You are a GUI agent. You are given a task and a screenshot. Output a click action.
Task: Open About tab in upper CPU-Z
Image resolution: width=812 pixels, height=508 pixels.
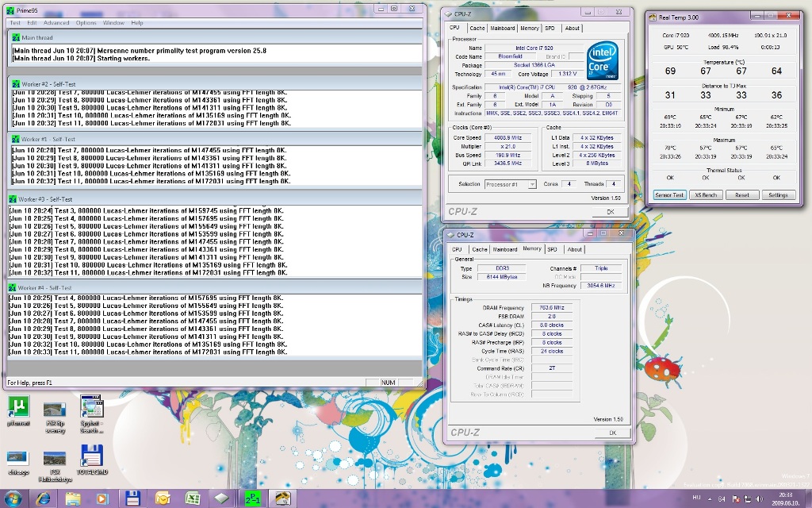573,29
